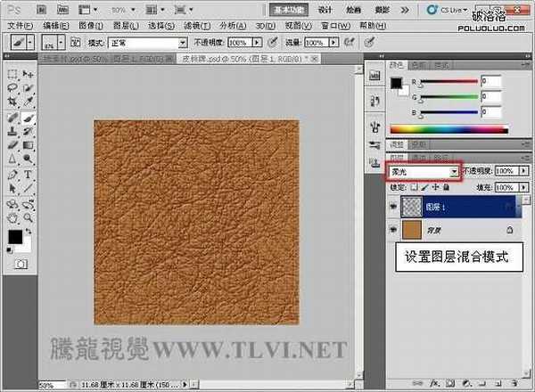Open the 图像(I) menu
Screen dimensions: 535x392
pos(91,26)
